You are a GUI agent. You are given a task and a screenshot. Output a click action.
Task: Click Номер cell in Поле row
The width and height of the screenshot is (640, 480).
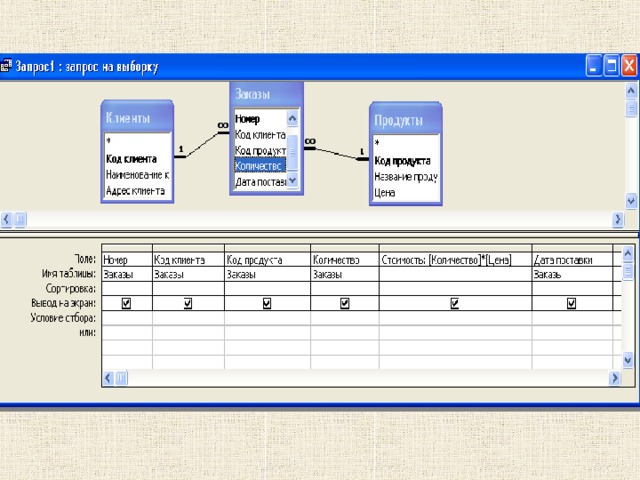(127, 260)
